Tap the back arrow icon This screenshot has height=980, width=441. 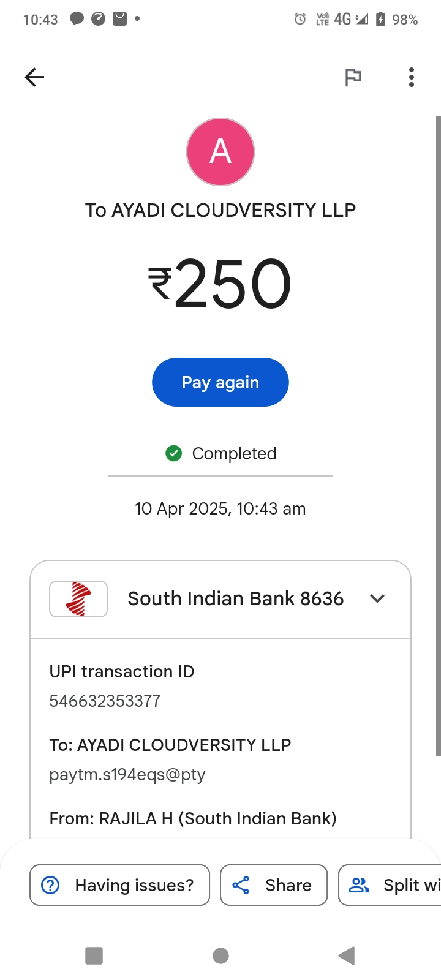tap(34, 77)
